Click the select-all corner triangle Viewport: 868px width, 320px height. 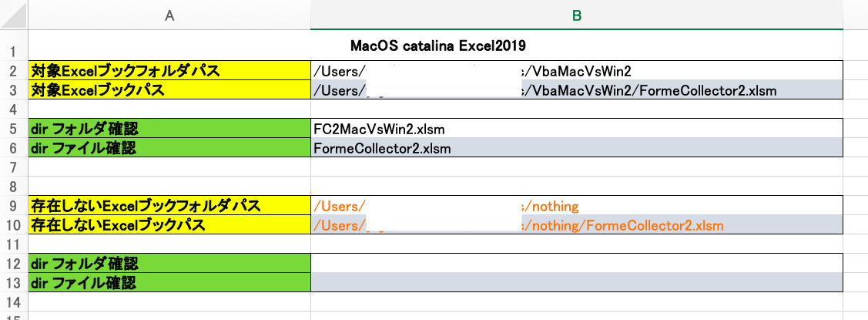[x=14, y=15]
